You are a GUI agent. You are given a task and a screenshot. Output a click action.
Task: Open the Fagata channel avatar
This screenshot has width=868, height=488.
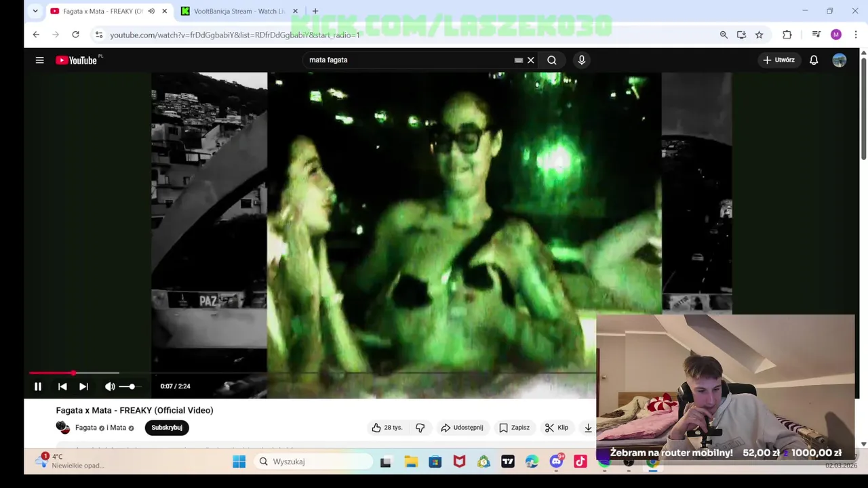click(x=63, y=428)
